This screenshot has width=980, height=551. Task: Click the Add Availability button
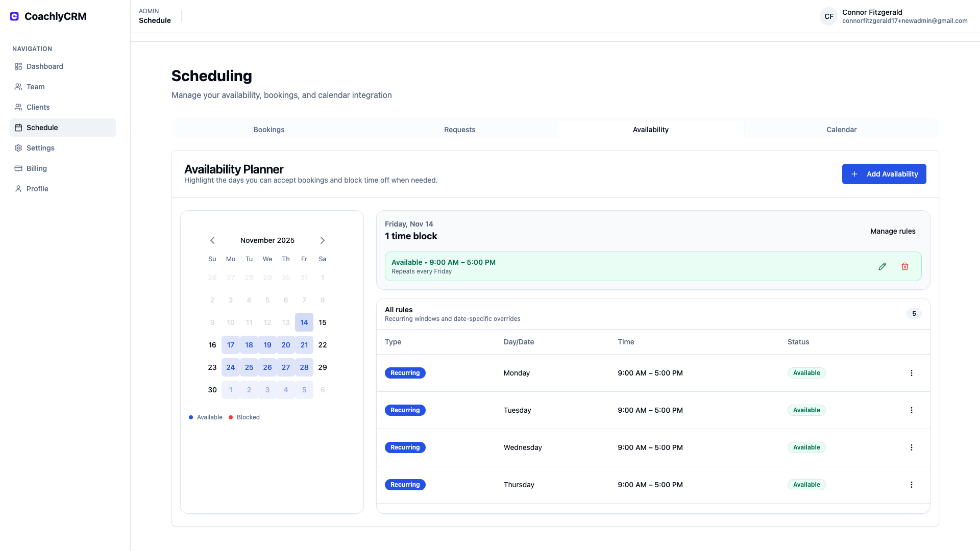click(884, 174)
